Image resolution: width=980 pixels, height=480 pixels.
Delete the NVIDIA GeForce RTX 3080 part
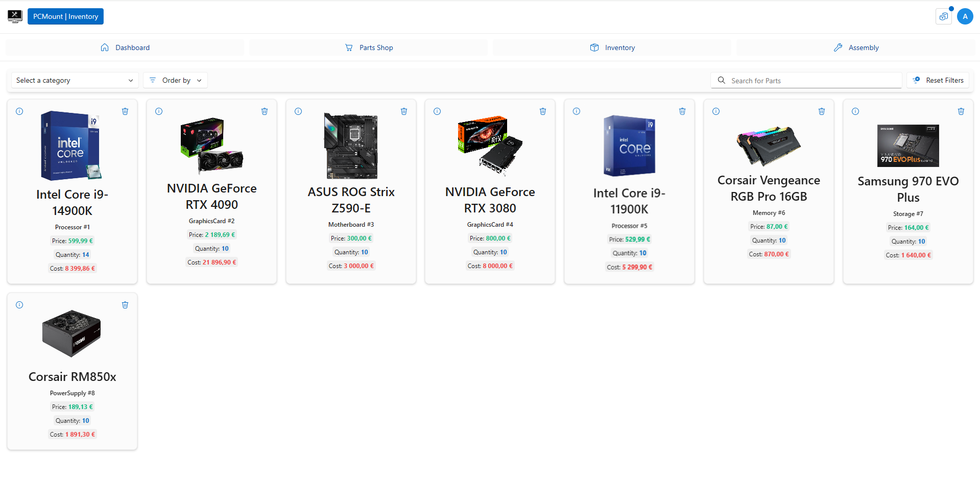point(543,111)
